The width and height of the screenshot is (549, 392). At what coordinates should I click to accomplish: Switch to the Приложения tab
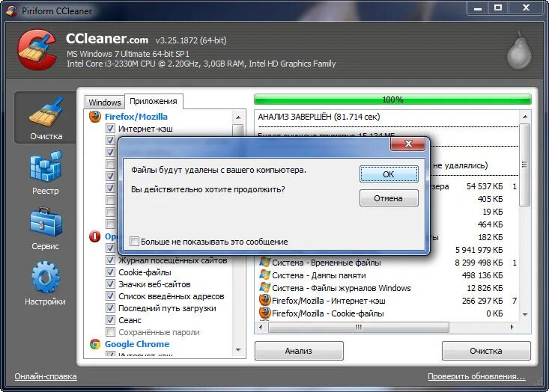(154, 101)
